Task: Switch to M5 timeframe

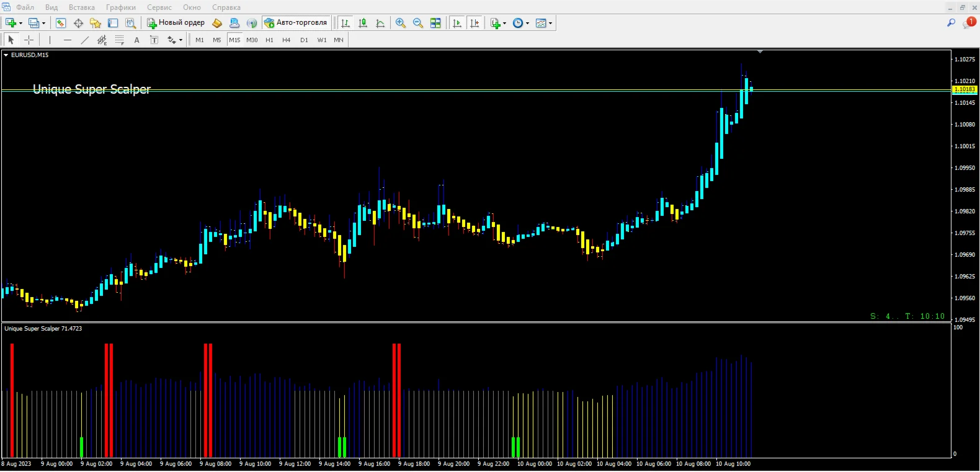Action: tap(217, 40)
